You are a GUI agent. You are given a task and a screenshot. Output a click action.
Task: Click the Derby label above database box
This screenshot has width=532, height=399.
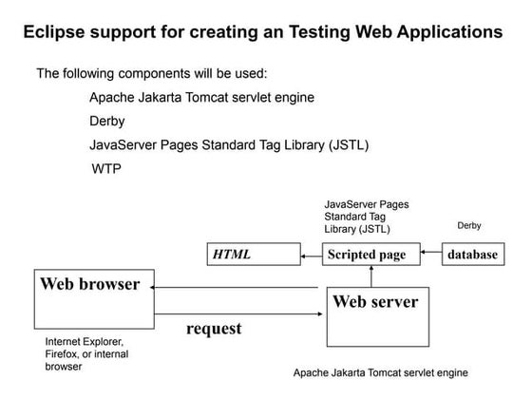tap(469, 226)
